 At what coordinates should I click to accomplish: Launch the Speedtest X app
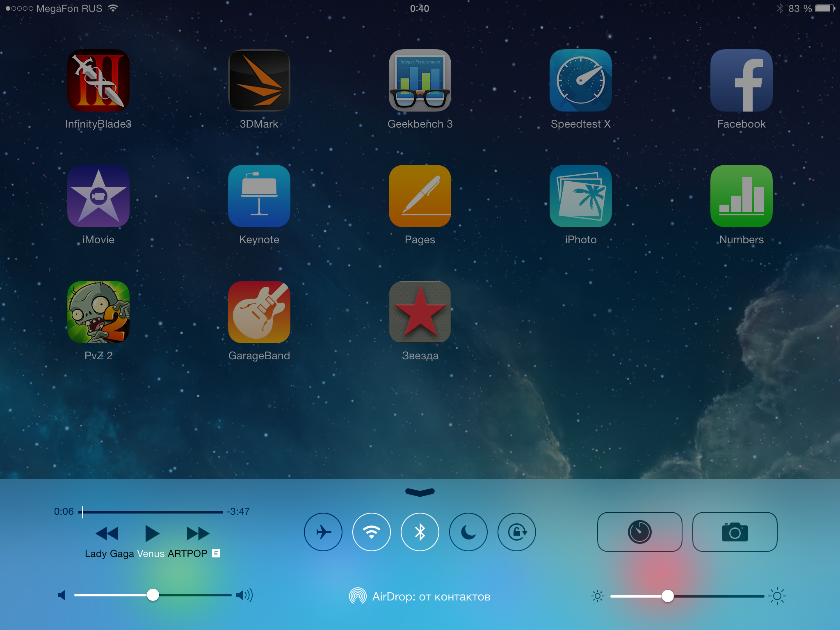click(x=581, y=80)
